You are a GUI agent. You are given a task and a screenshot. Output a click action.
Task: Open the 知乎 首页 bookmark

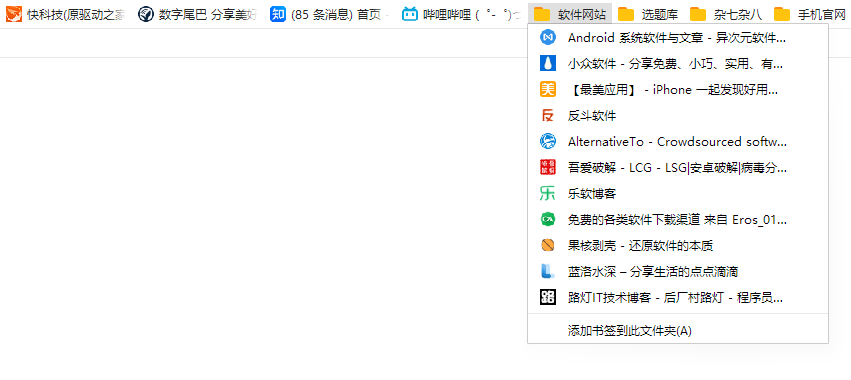(x=330, y=15)
